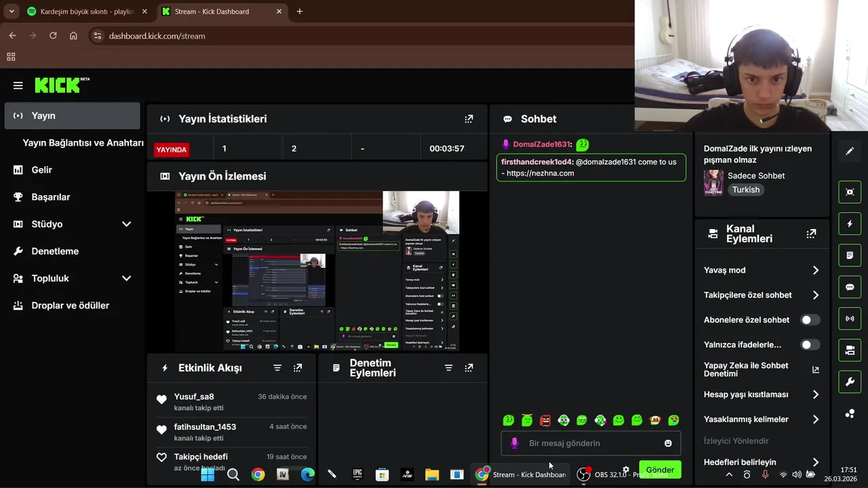Open Başarılar in the sidebar
Viewport: 868px width, 488px height.
click(x=72, y=197)
